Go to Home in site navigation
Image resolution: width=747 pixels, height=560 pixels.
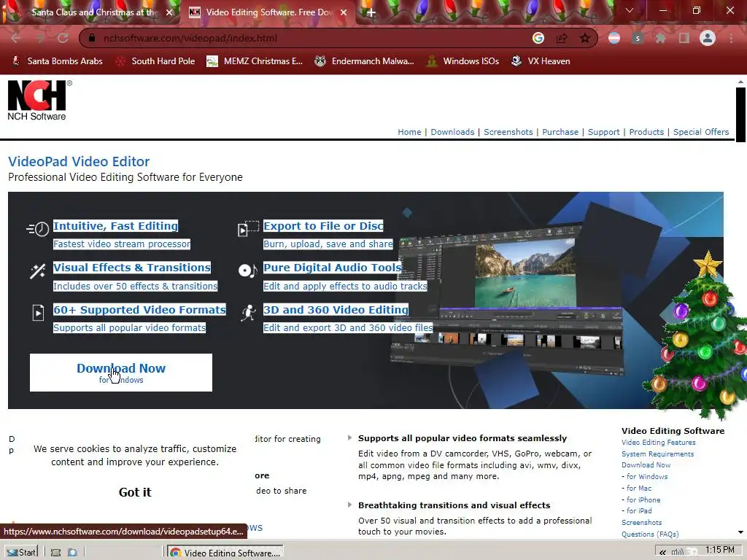pyautogui.click(x=410, y=132)
